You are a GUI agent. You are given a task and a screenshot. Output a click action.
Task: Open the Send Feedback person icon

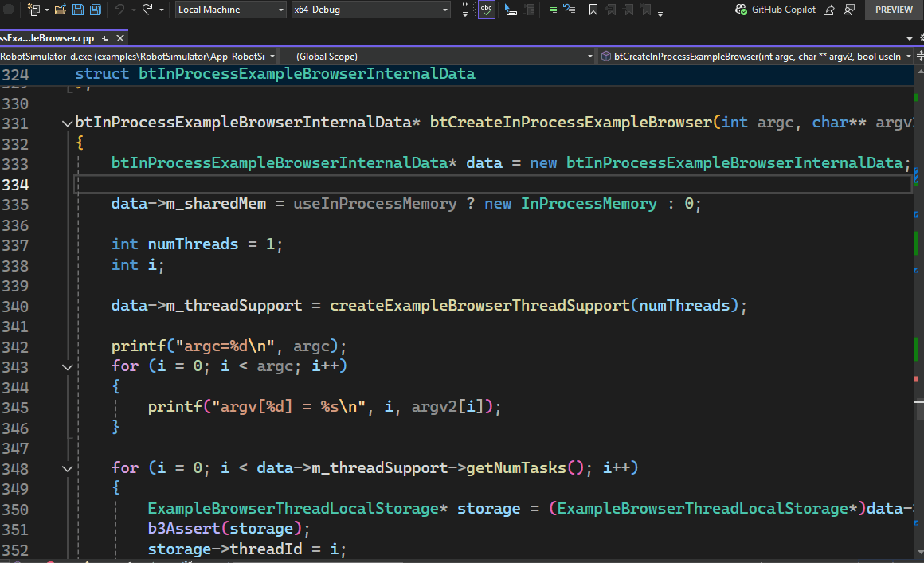pyautogui.click(x=849, y=10)
